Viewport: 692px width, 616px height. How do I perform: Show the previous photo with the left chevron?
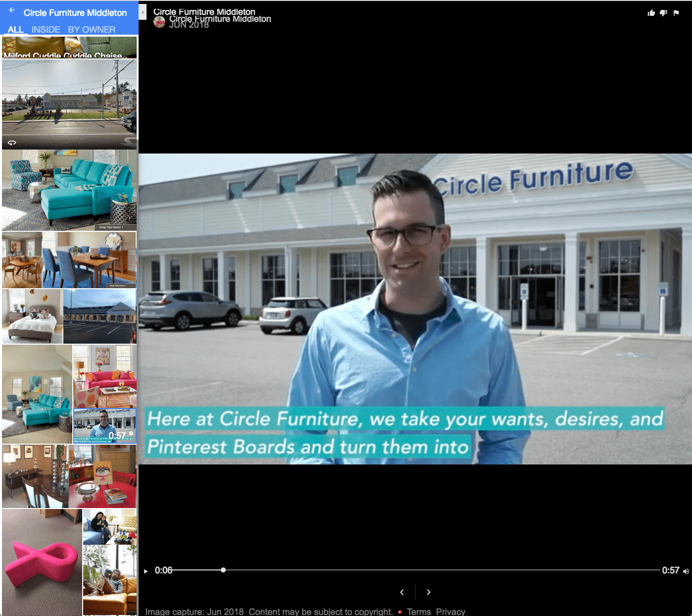tap(402, 592)
